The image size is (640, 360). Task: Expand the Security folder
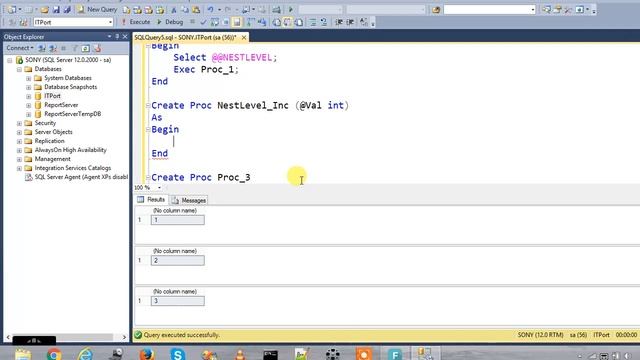pos(19,123)
